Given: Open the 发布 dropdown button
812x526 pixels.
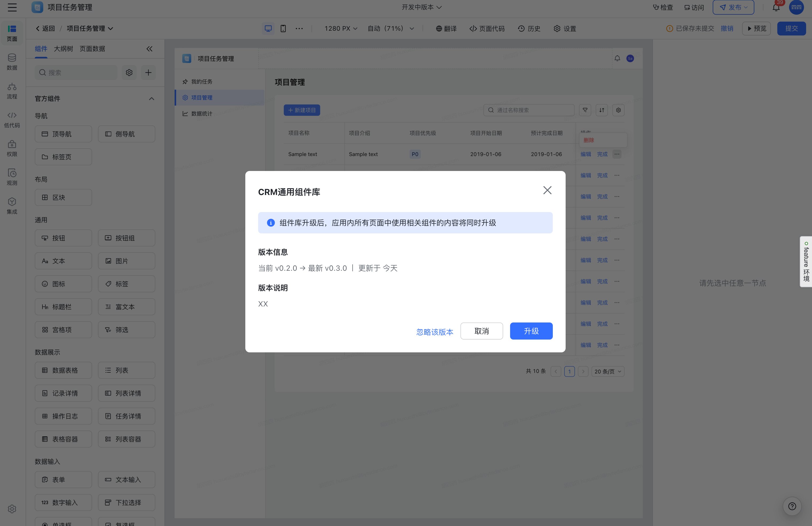Looking at the screenshot, I should pos(733,7).
